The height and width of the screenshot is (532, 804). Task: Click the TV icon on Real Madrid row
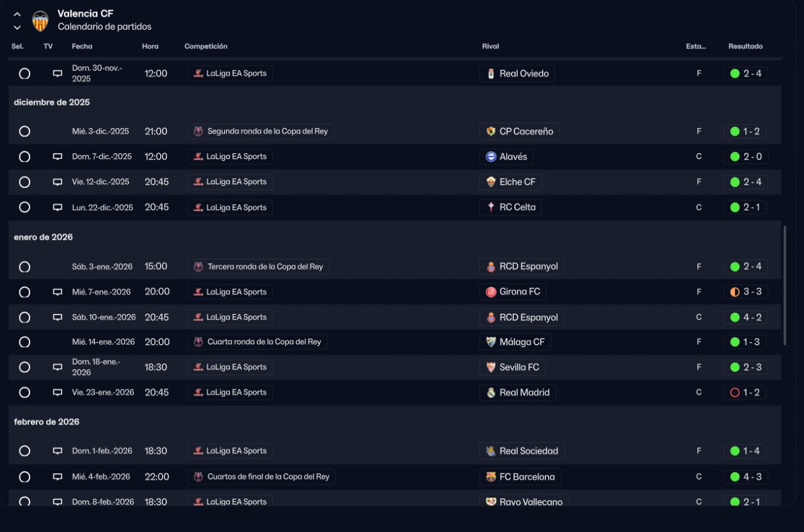(x=57, y=393)
